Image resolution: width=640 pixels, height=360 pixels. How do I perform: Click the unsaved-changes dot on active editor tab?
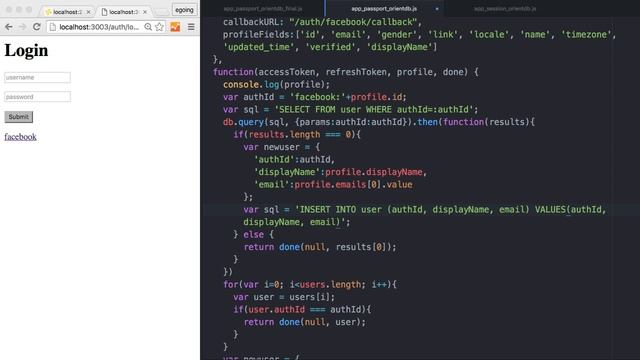pyautogui.click(x=437, y=9)
